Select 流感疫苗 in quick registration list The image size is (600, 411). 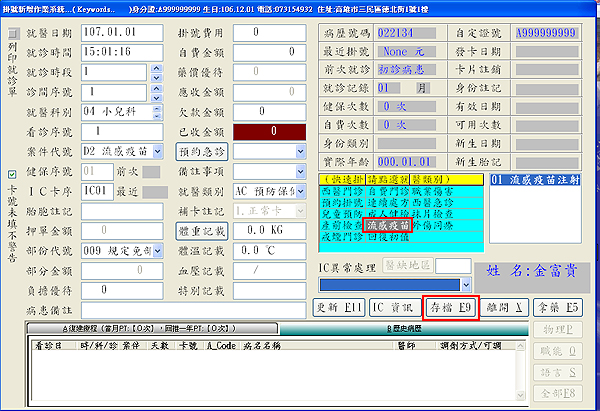point(386,227)
